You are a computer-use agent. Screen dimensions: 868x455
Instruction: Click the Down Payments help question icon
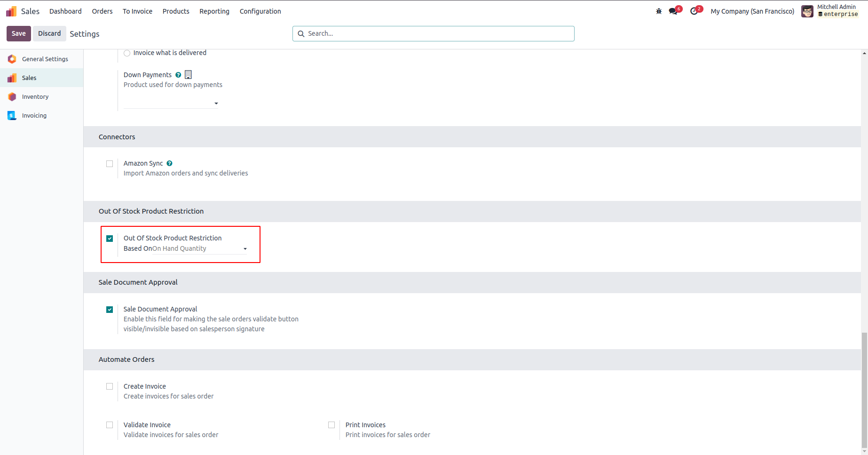coord(178,75)
